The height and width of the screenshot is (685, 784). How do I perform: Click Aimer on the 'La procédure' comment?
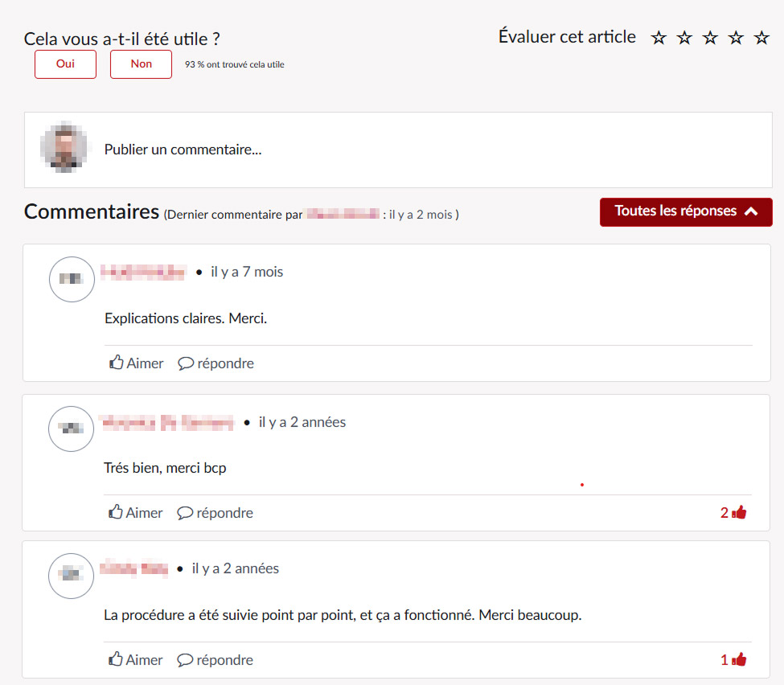point(136,659)
